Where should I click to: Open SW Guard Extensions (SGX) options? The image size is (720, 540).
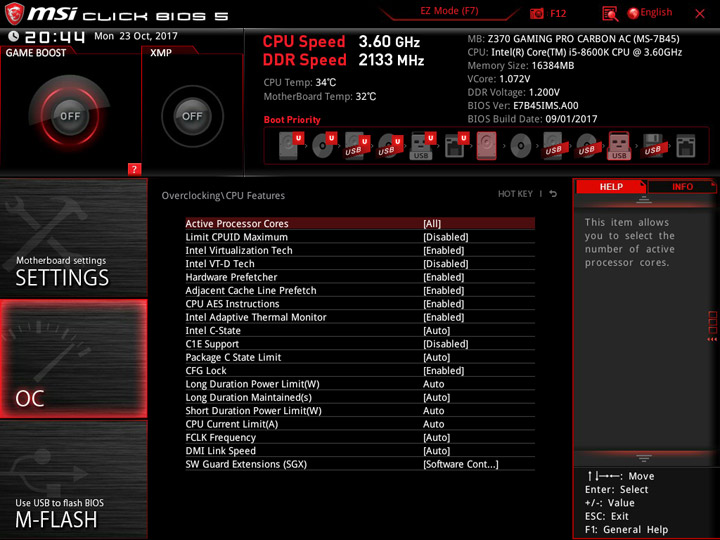click(360, 464)
